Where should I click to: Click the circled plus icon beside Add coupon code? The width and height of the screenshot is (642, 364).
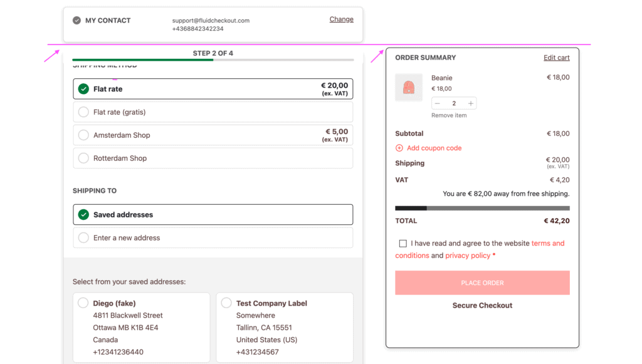[x=399, y=148]
